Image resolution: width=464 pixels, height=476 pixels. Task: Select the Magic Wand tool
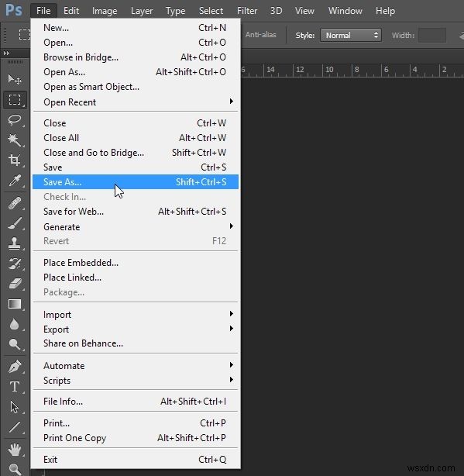(x=15, y=140)
